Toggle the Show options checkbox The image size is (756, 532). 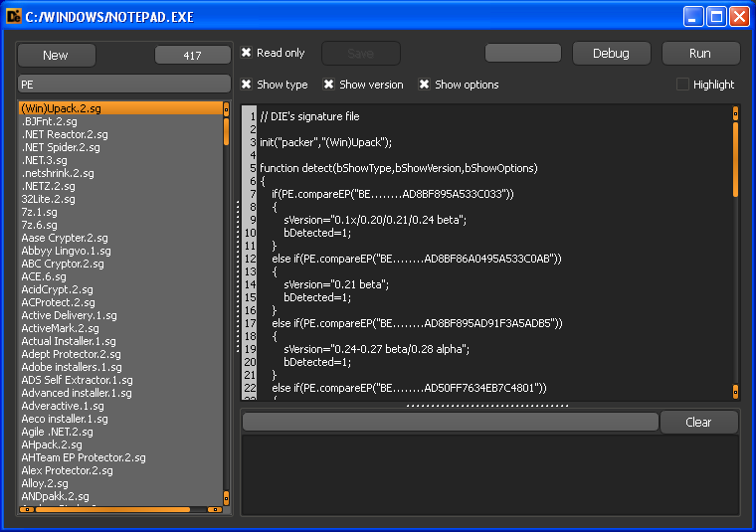(425, 85)
